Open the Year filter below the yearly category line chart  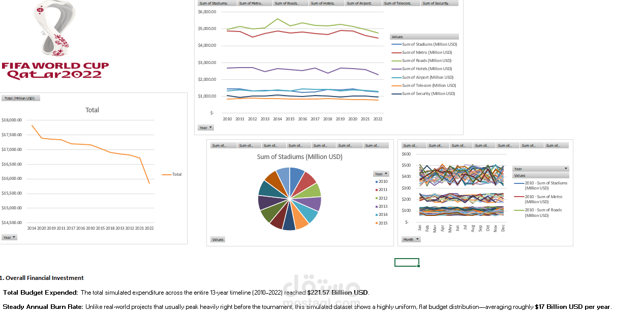pos(206,128)
